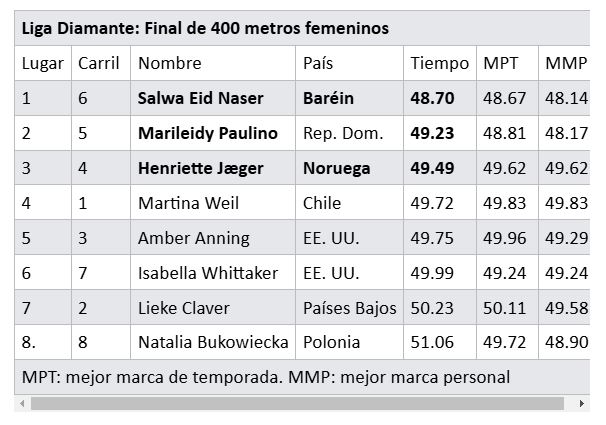Viewport: 606px width, 425px height.
Task: Click the 'Isabella Whittaker' name cell
Action: tap(207, 273)
